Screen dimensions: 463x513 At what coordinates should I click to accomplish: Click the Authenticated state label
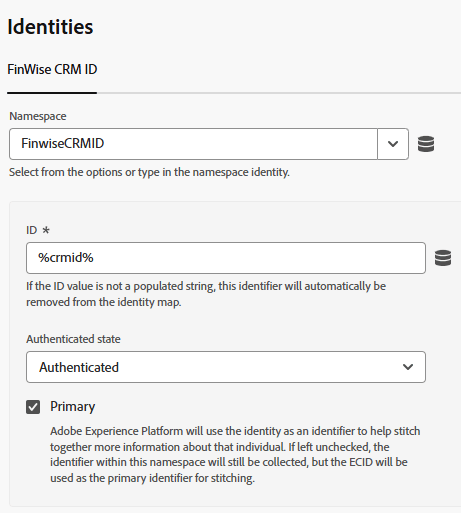pos(73,339)
